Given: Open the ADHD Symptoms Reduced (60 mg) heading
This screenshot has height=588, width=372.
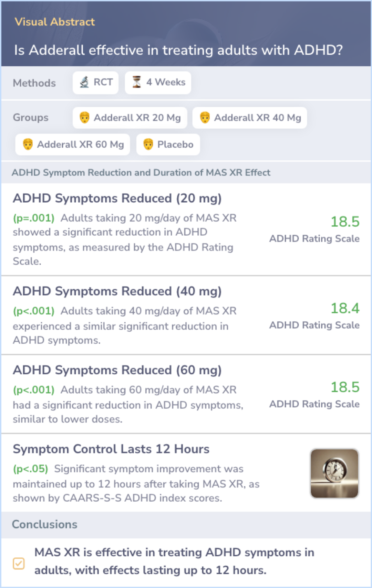Looking at the screenshot, I should pos(117,370).
